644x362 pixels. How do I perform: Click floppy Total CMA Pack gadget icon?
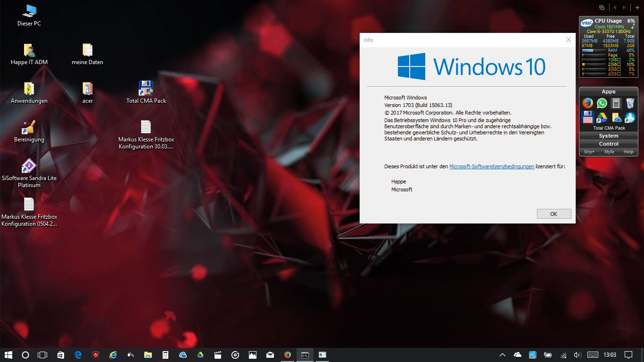tap(587, 117)
